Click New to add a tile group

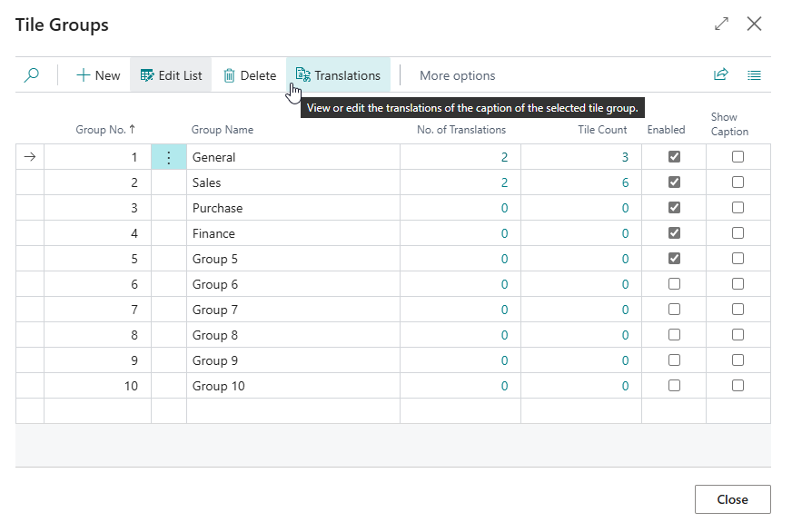click(x=98, y=75)
